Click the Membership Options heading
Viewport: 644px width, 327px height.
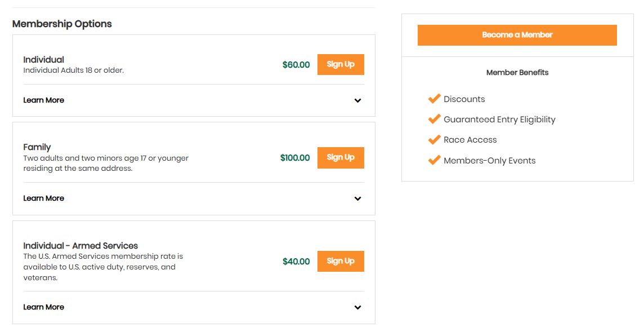point(62,24)
